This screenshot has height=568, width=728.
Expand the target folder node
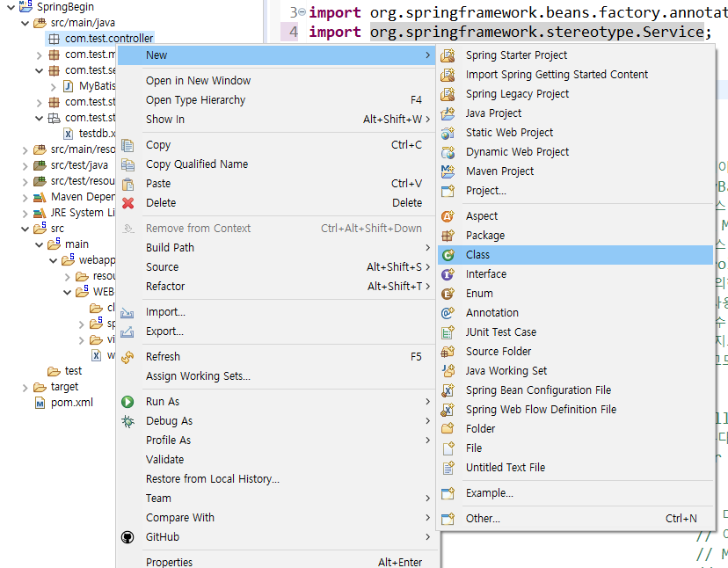click(x=25, y=388)
